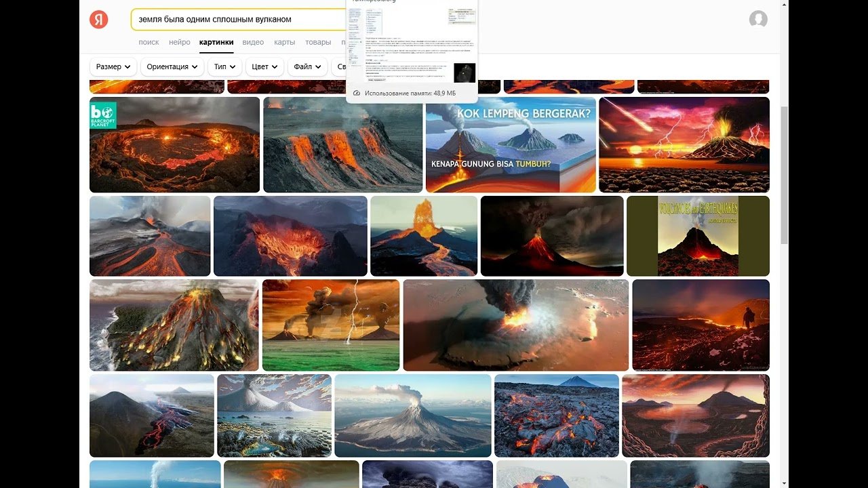
Task: Switch to the поиск tab
Action: tap(149, 42)
